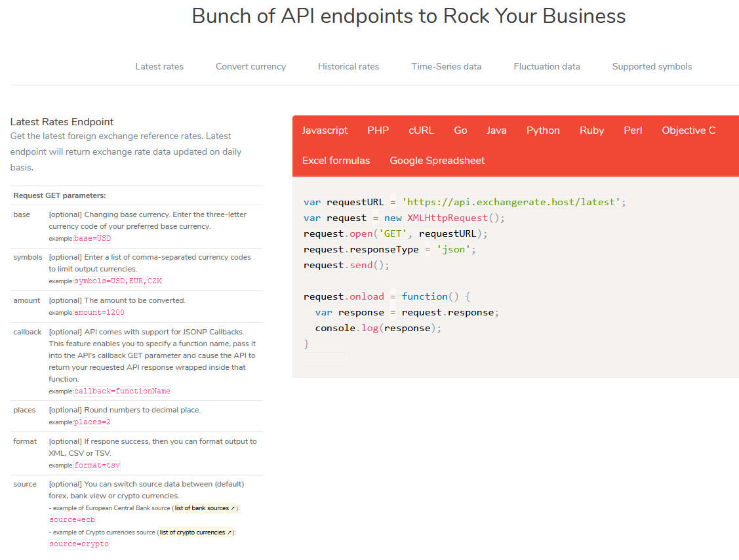View Supported symbols tab
The image size is (739, 560).
click(x=652, y=66)
